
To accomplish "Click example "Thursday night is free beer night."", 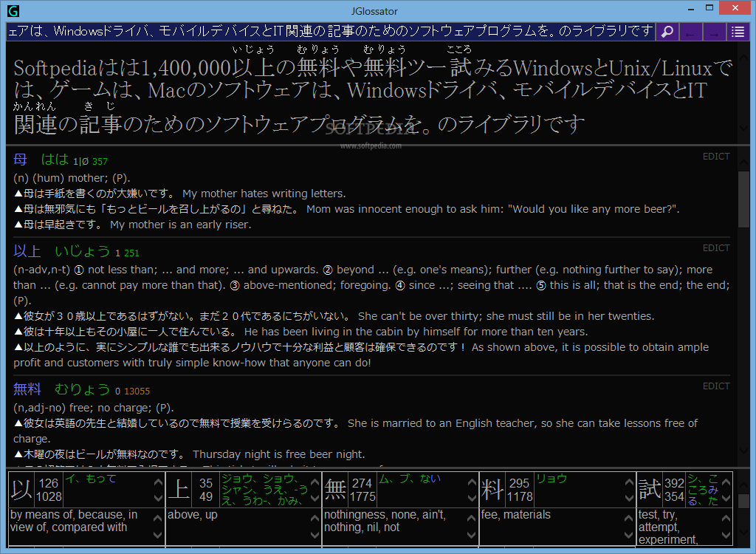I will [278, 454].
